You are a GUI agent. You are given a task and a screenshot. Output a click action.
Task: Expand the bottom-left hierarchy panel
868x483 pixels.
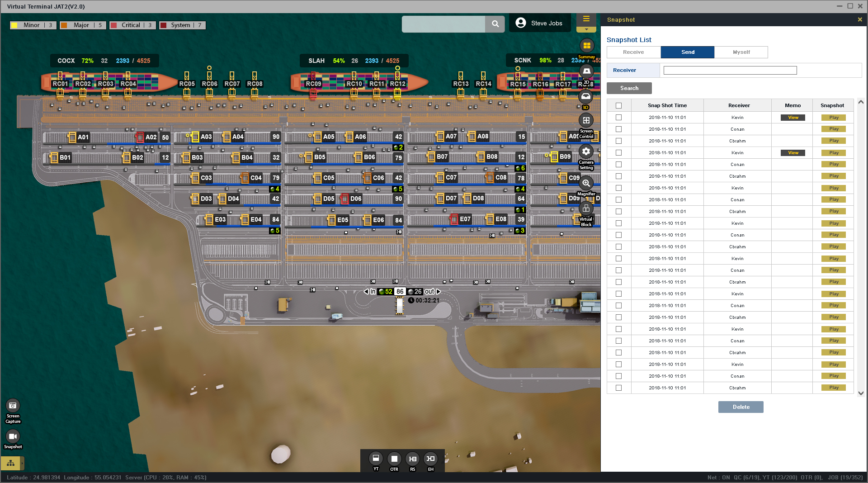(x=11, y=463)
